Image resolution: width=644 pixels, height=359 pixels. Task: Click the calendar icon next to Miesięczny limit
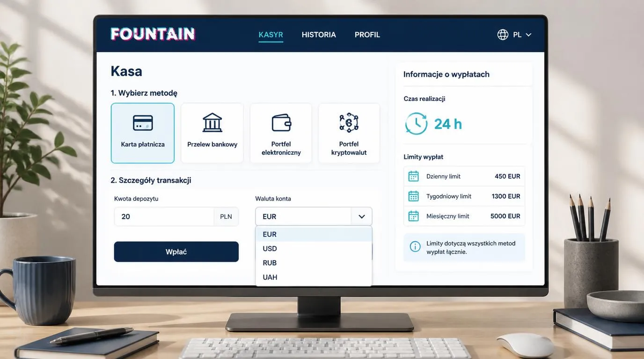413,216
